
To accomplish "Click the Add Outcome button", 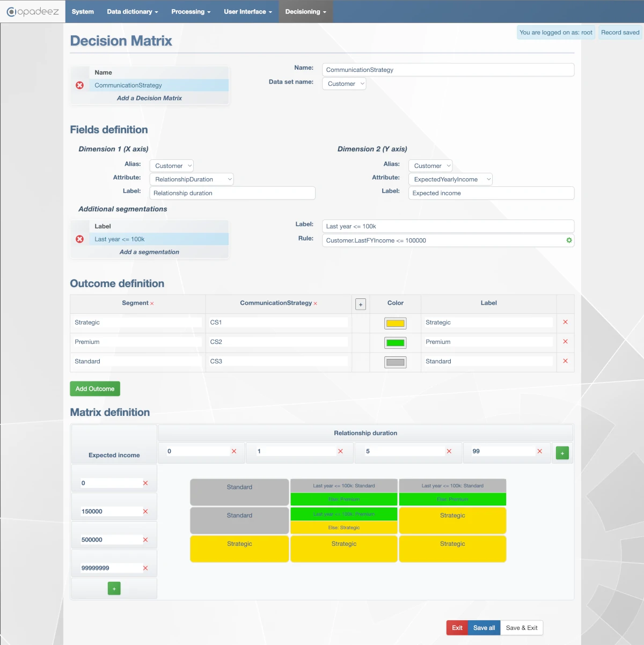I will point(94,388).
